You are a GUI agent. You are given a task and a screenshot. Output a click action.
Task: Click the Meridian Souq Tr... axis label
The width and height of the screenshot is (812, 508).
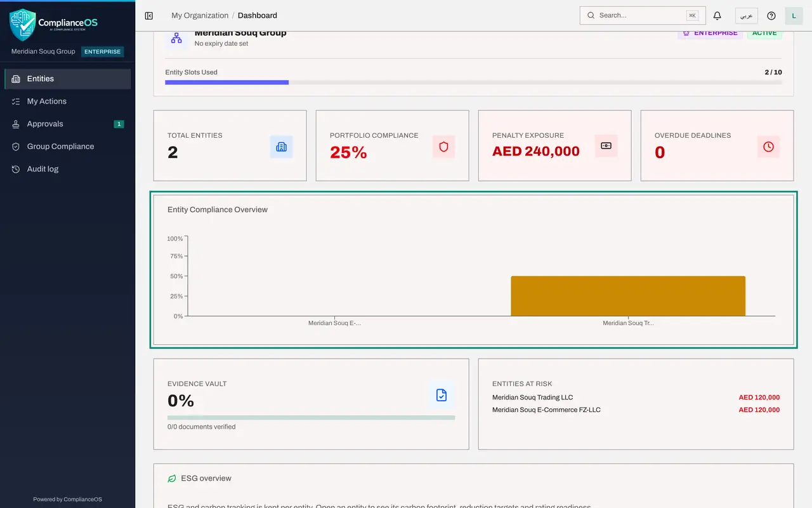point(628,323)
